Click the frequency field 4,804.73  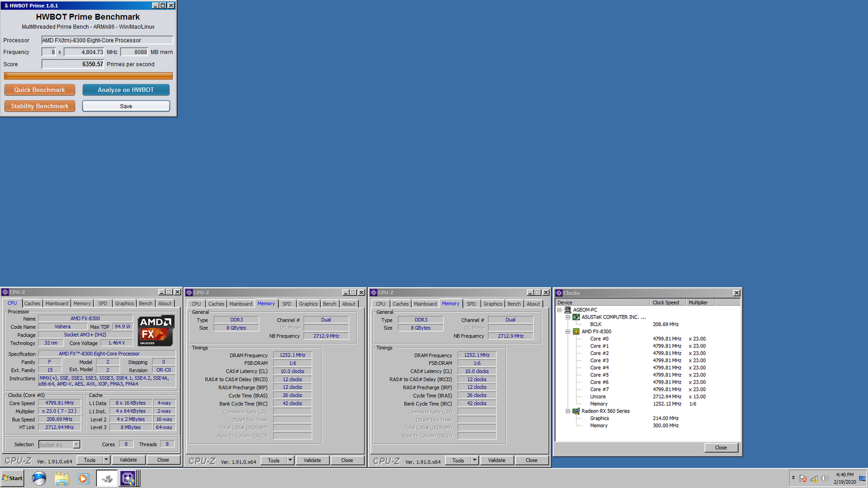(x=84, y=52)
